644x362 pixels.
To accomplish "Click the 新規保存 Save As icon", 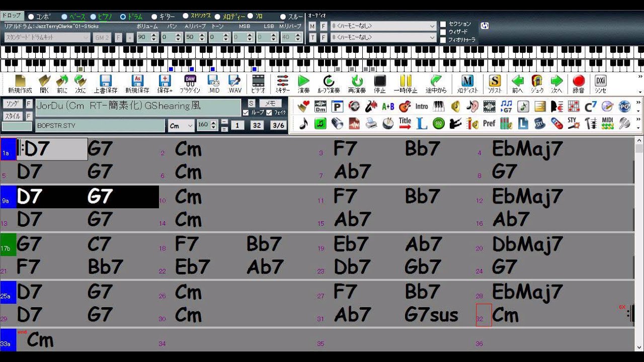I will [137, 84].
